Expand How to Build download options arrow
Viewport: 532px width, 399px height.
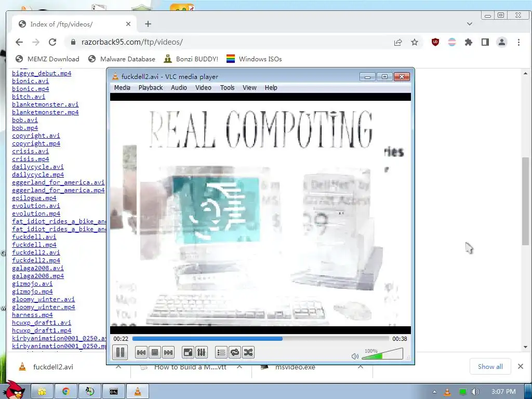tap(240, 367)
